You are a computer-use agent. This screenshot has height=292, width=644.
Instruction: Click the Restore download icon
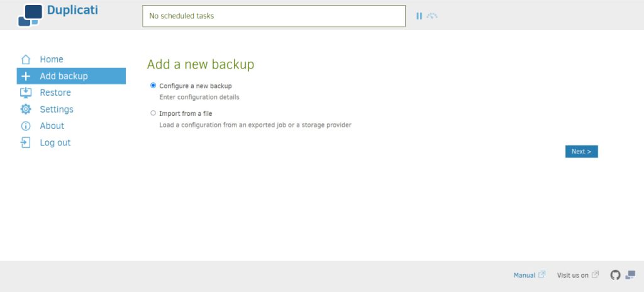(x=26, y=93)
